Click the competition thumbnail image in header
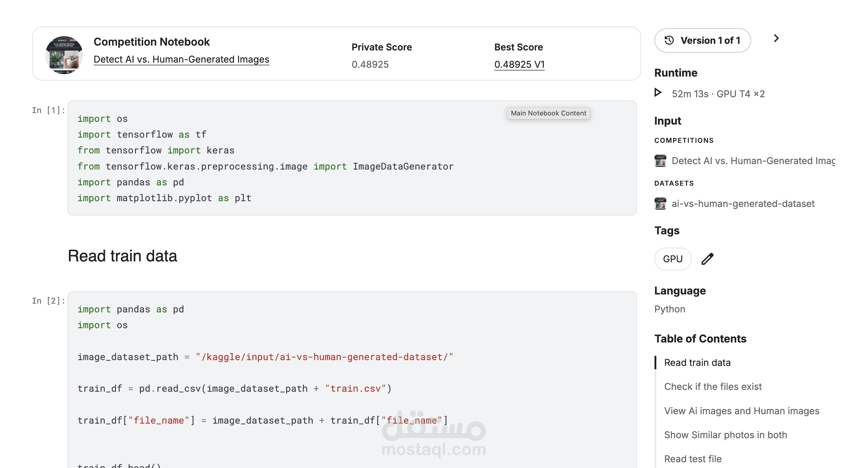The image size is (868, 468). [x=64, y=55]
